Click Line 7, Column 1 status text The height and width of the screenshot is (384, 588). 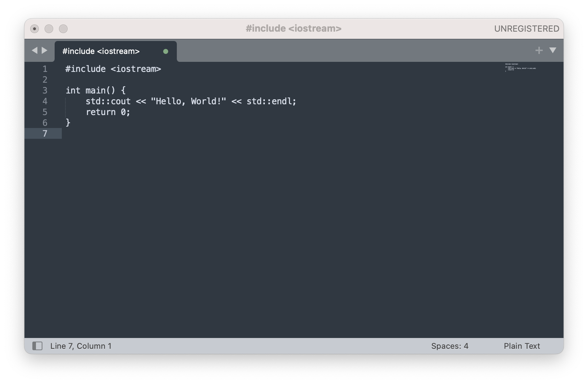point(81,346)
